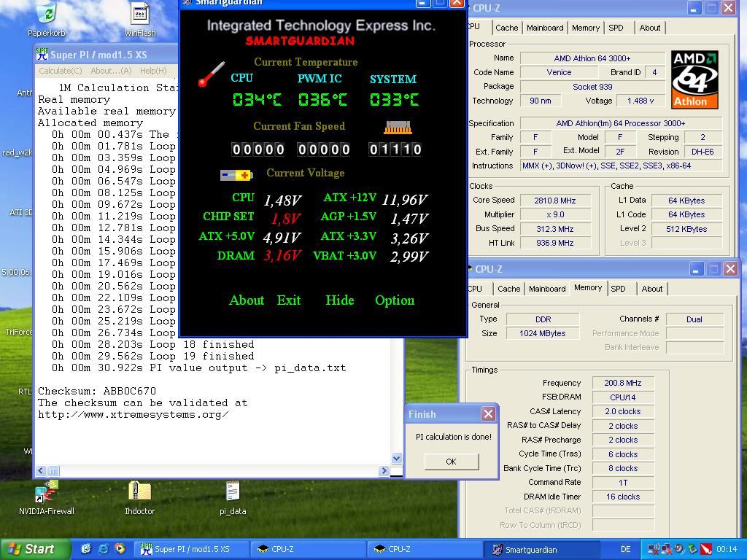Switch to SPD tab in lower CPU-Z

pos(618,289)
